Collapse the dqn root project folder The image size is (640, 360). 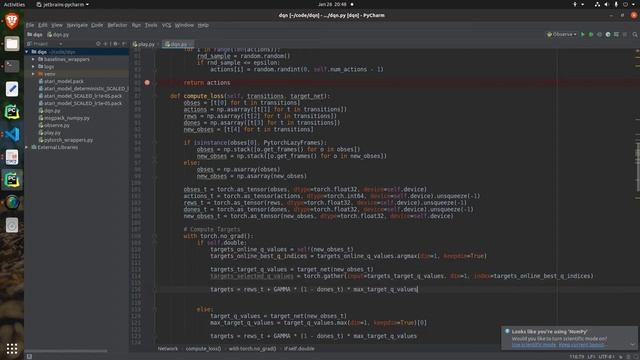[27, 52]
